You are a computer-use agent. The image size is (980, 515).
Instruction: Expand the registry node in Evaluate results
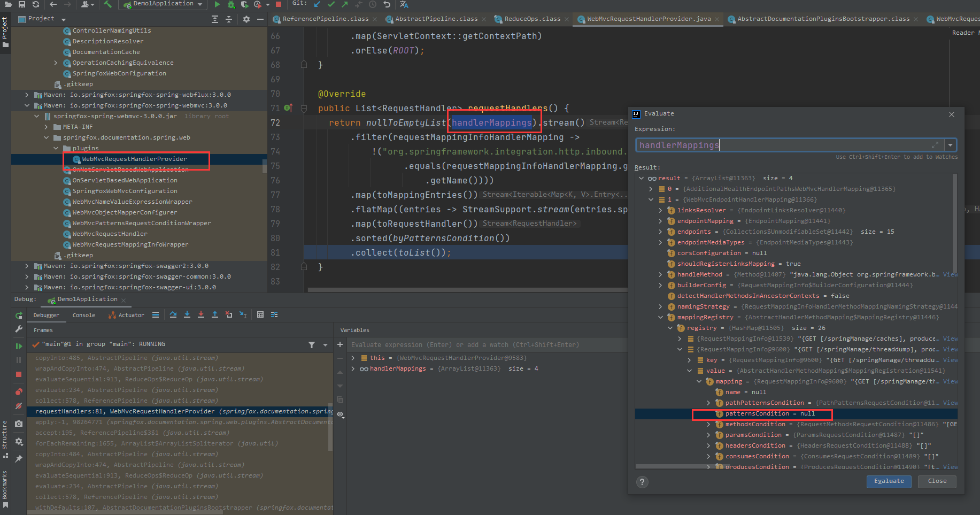(x=670, y=328)
